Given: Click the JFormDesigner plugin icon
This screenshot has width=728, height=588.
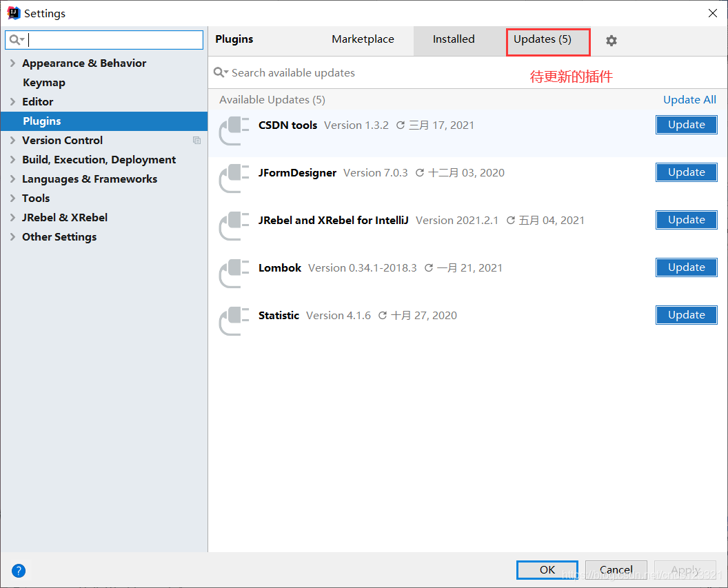Looking at the screenshot, I should click(x=234, y=179).
